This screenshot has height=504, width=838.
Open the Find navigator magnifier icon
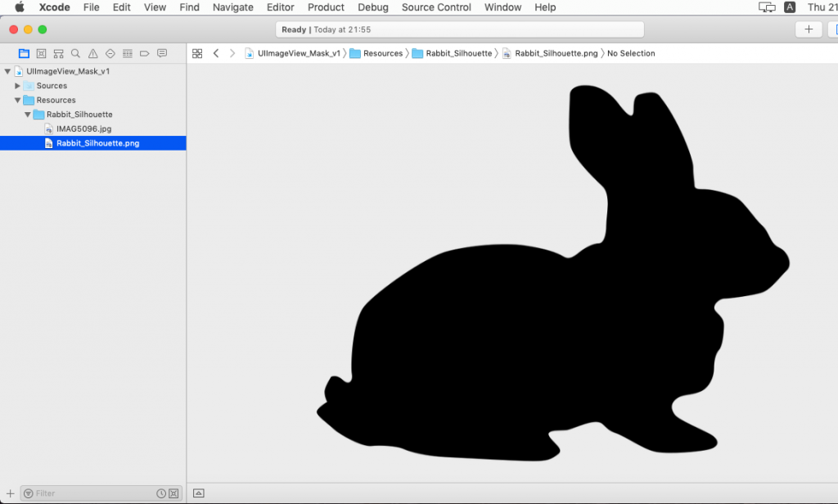pyautogui.click(x=75, y=53)
